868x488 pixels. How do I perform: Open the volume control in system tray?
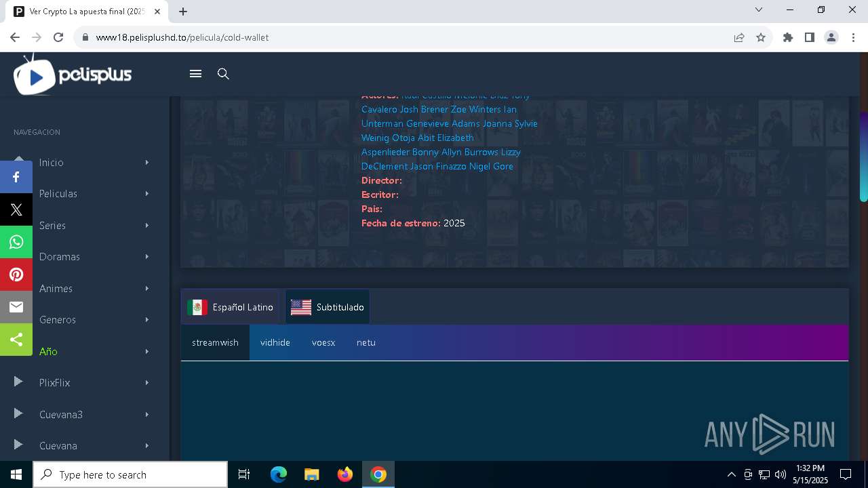(x=780, y=474)
